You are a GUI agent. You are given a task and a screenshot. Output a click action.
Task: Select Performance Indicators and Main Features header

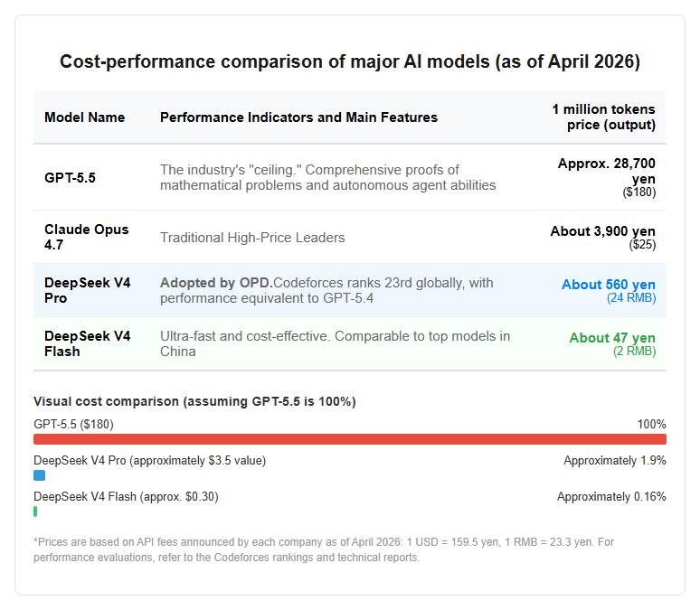[298, 117]
